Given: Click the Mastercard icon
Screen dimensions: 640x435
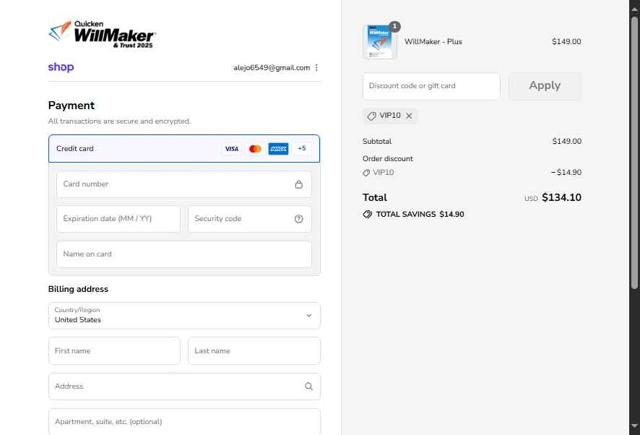Looking at the screenshot, I should point(255,149).
